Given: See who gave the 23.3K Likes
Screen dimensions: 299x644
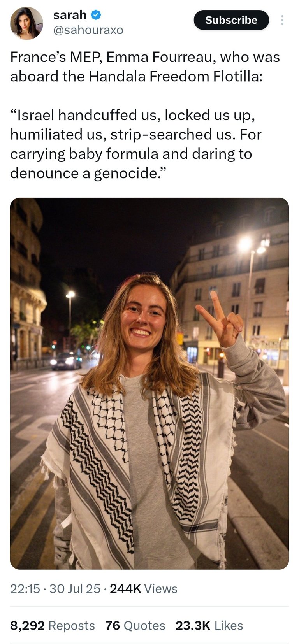Looking at the screenshot, I should (209, 625).
